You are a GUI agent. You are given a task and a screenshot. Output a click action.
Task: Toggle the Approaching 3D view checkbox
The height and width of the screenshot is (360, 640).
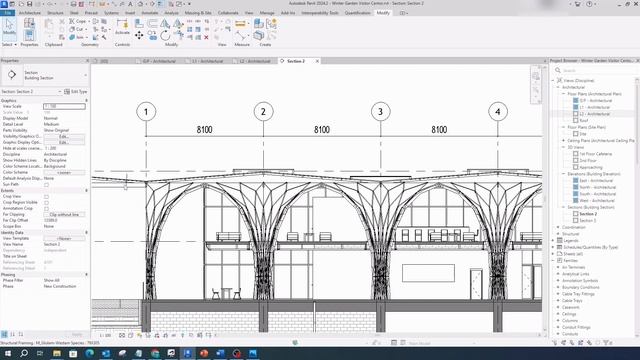point(576,167)
